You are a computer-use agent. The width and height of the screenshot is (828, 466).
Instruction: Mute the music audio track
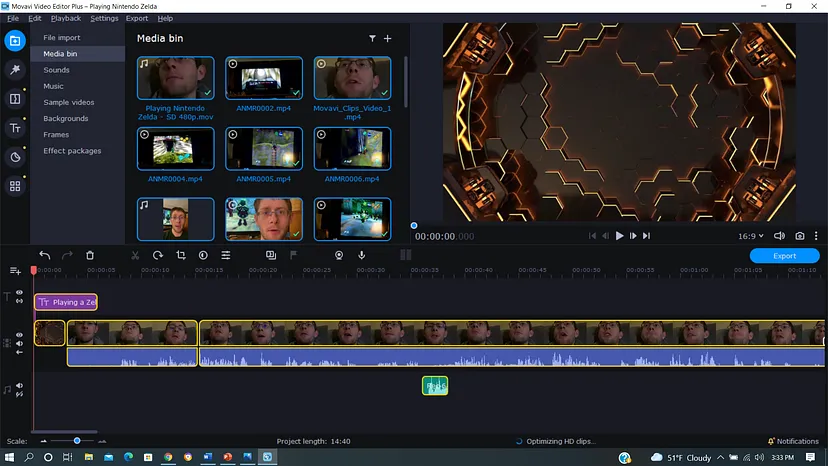(20, 386)
